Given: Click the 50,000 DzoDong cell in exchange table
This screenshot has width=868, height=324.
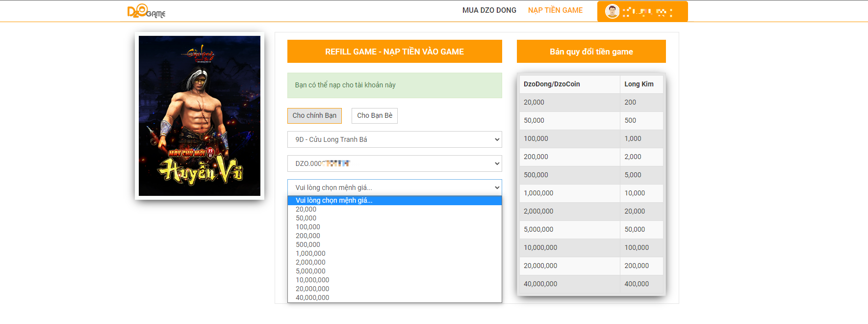Looking at the screenshot, I should click(570, 120).
